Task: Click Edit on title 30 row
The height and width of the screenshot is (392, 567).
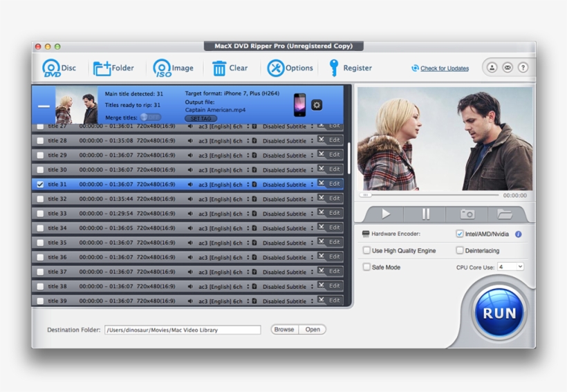Action: point(334,169)
